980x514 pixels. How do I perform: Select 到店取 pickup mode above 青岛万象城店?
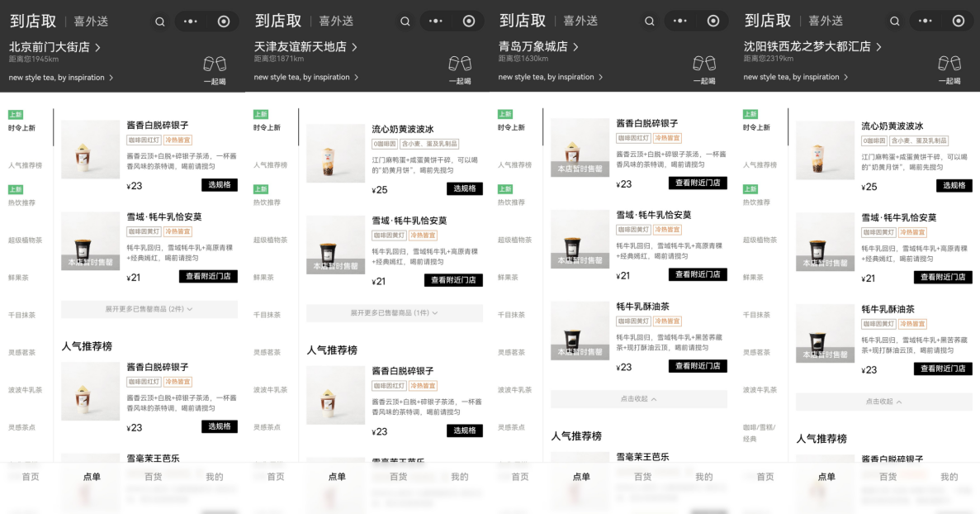tap(522, 21)
